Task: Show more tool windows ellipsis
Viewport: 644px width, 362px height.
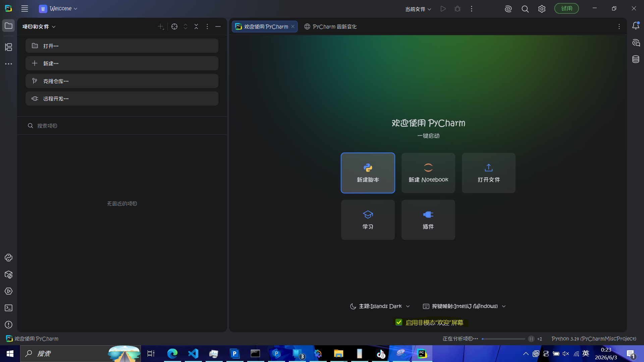Action: click(9, 64)
